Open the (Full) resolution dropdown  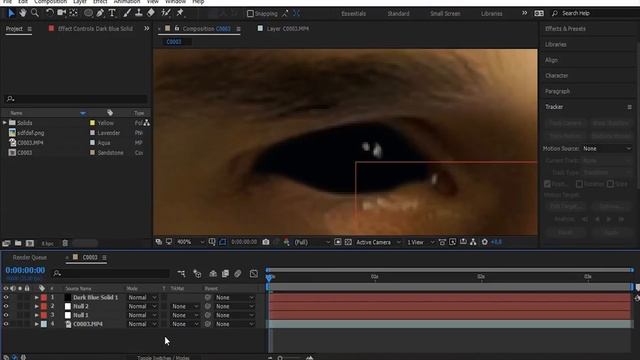pyautogui.click(x=312, y=242)
